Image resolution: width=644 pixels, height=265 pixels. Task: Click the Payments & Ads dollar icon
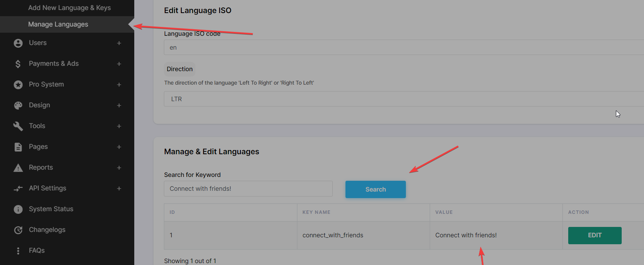[18, 64]
